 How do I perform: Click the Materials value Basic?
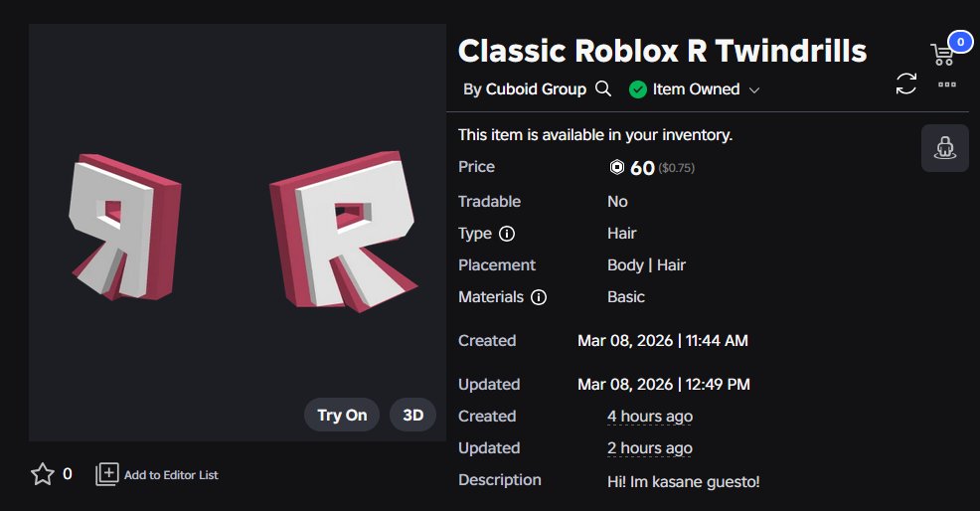(625, 297)
